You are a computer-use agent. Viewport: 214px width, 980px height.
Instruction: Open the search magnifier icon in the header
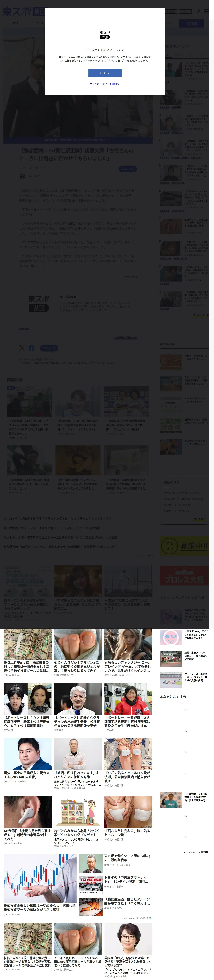(198, 11)
